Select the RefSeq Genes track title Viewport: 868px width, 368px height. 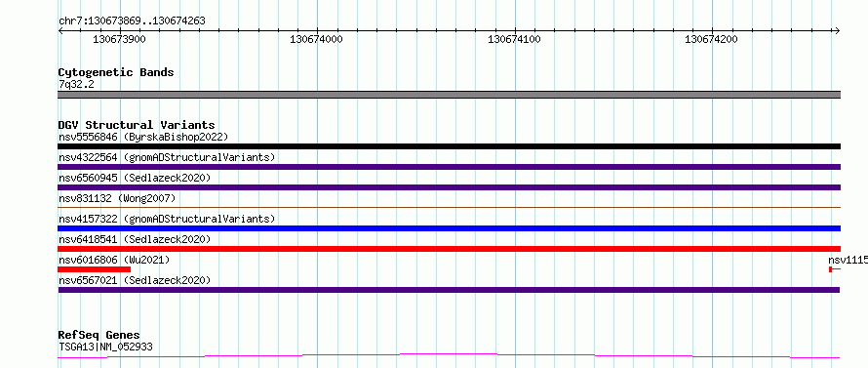coord(99,335)
